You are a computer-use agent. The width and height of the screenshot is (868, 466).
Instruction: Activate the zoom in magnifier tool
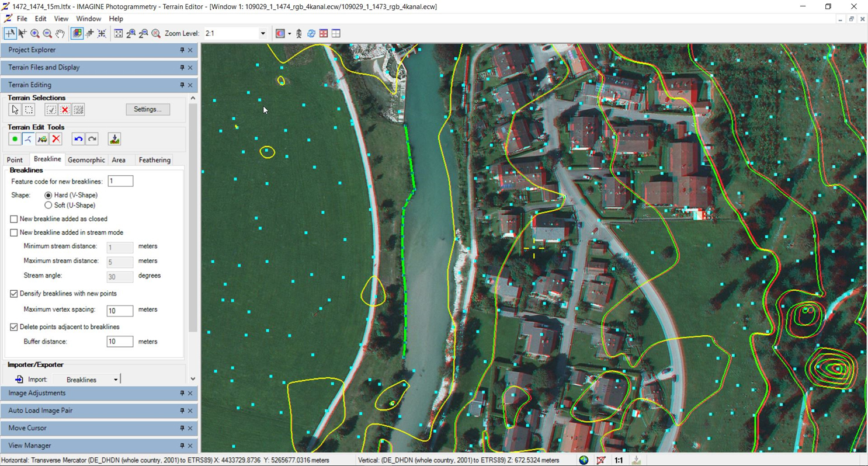[x=35, y=33]
